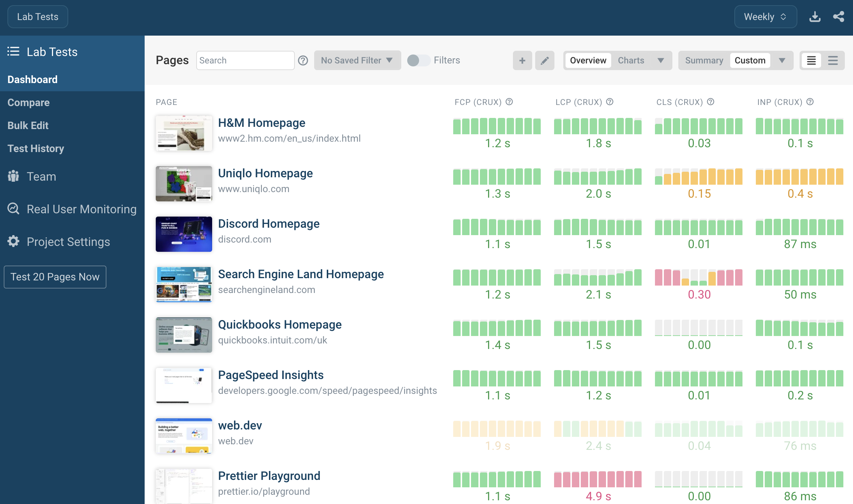853x504 pixels.
Task: Expand the Custom summary dropdown
Action: click(x=782, y=59)
